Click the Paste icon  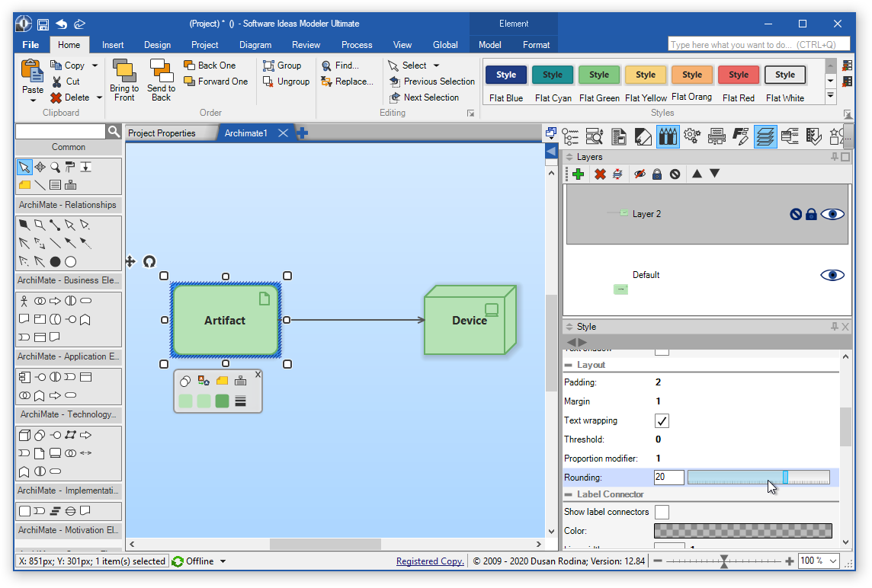tap(32, 71)
